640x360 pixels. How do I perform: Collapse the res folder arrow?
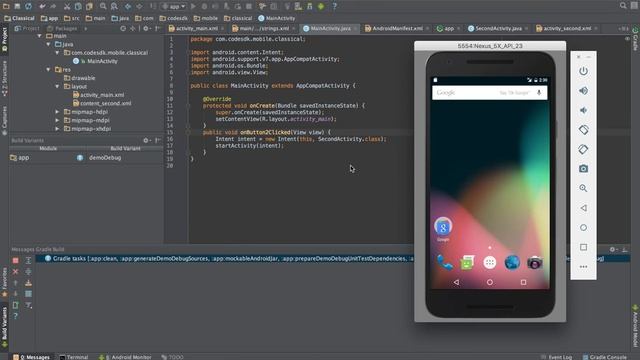[48, 70]
